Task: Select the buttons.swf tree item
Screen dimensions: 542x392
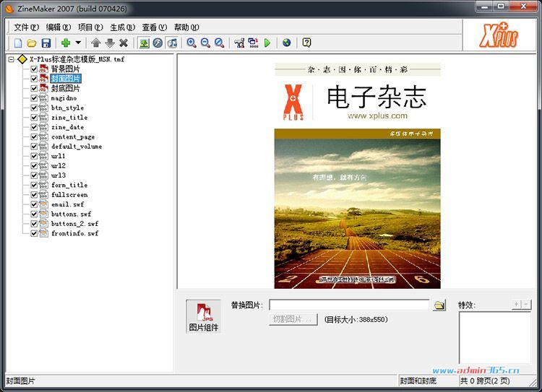Action: (x=72, y=214)
